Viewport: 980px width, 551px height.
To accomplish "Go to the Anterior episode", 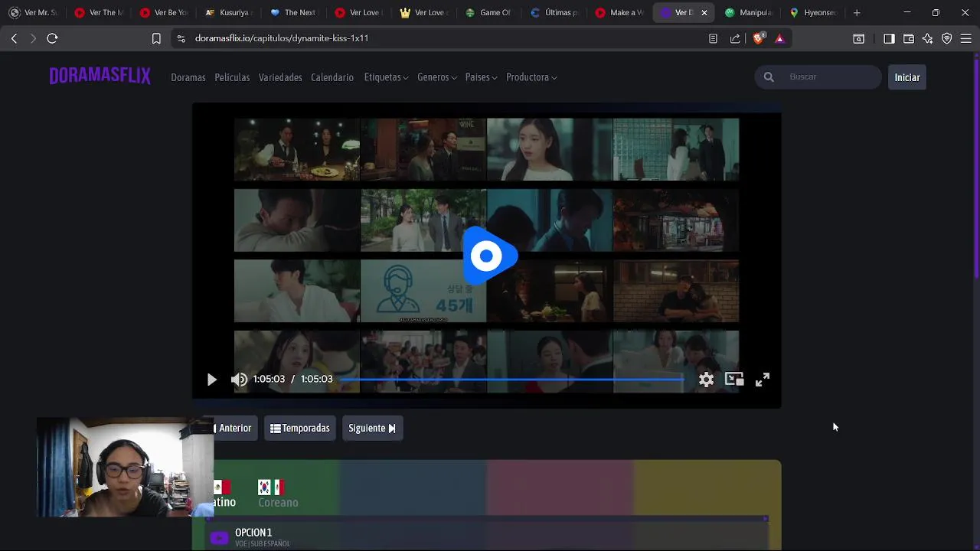I will click(x=233, y=428).
